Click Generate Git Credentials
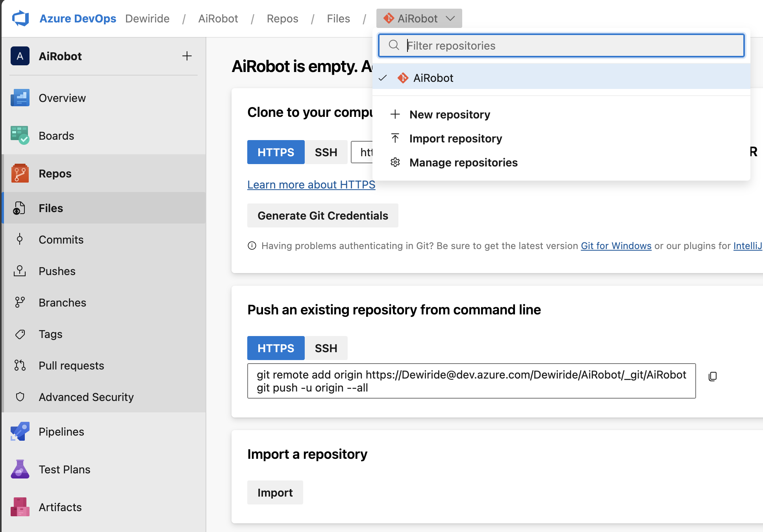Image resolution: width=763 pixels, height=532 pixels. point(322,215)
